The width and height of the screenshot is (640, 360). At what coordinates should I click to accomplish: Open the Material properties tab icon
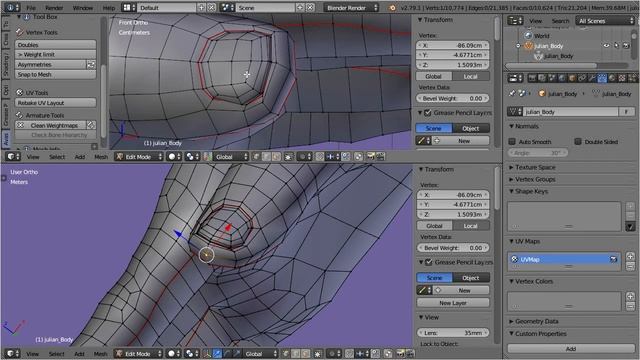[x=612, y=78]
